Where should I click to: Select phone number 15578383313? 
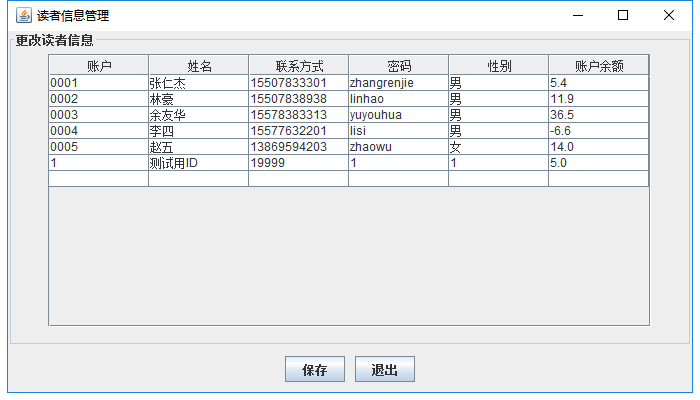(299, 115)
